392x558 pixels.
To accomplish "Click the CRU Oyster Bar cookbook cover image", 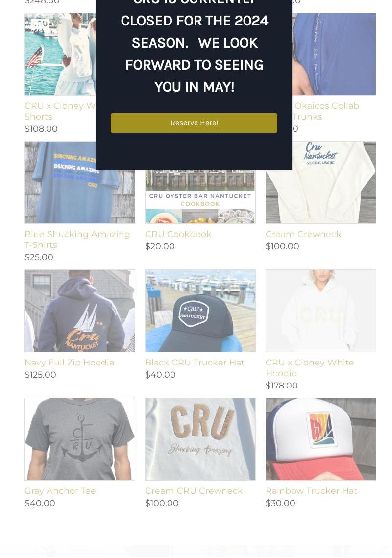I will tap(200, 196).
